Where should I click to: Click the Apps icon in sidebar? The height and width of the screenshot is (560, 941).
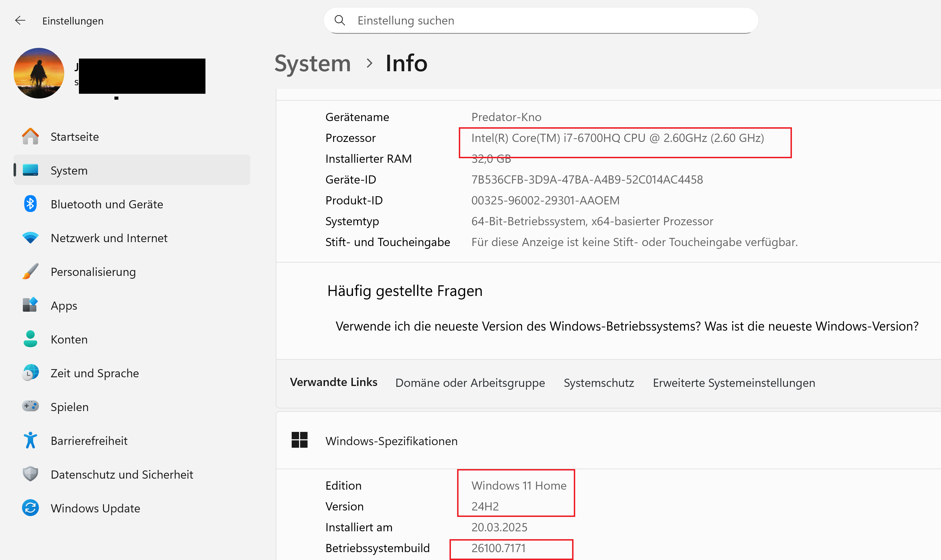pyautogui.click(x=30, y=305)
